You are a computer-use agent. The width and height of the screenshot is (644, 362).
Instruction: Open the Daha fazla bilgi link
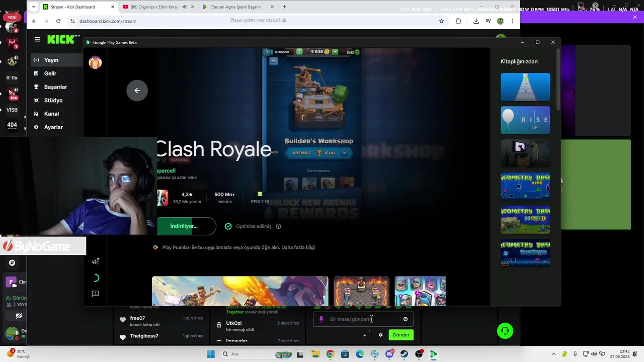(298, 247)
